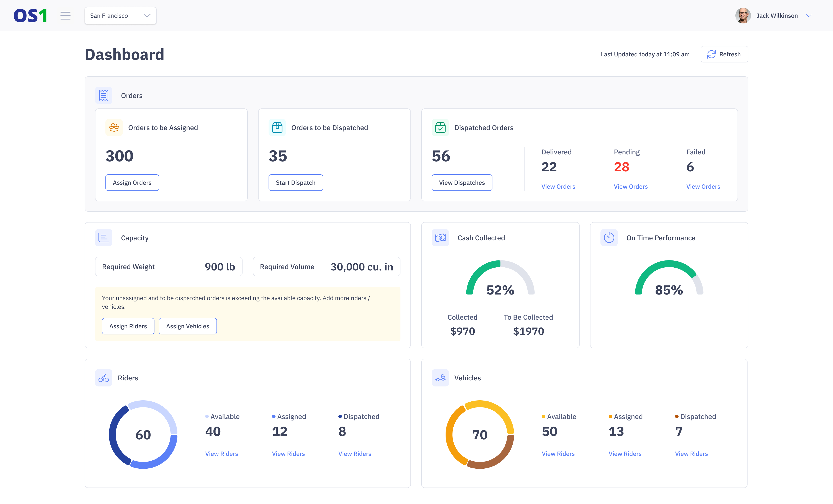Click the Orders to be Dispatched box icon
833x504 pixels.
click(277, 128)
